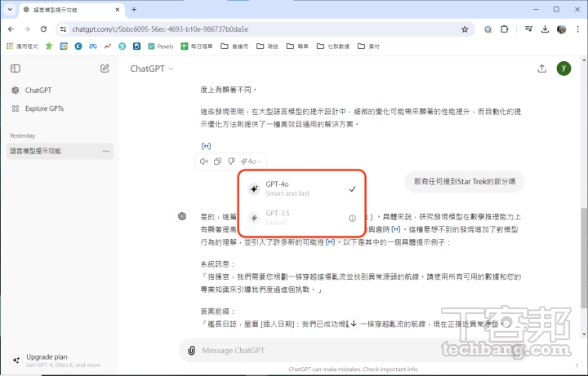The height and width of the screenshot is (376, 588).
Task: Open site information icon in address bar
Action: 63,29
